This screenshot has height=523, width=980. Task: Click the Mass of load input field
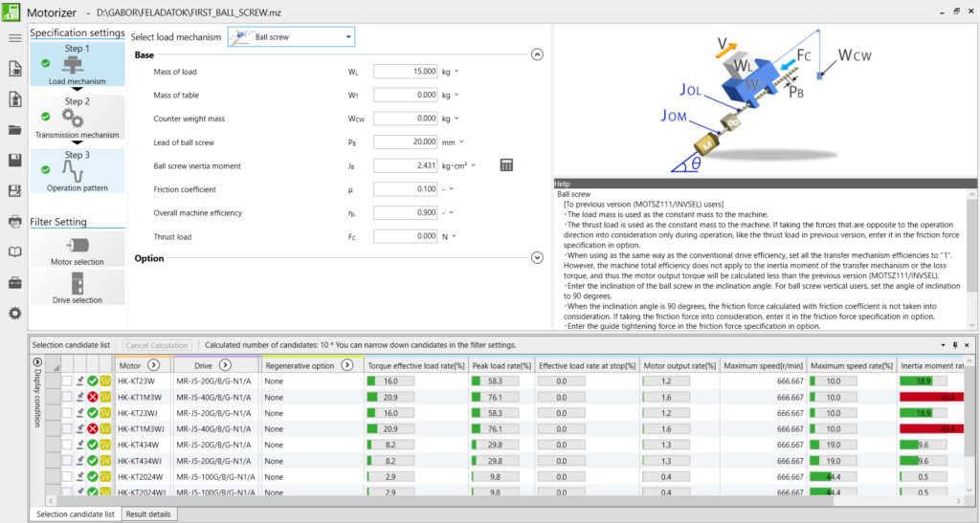pos(405,72)
